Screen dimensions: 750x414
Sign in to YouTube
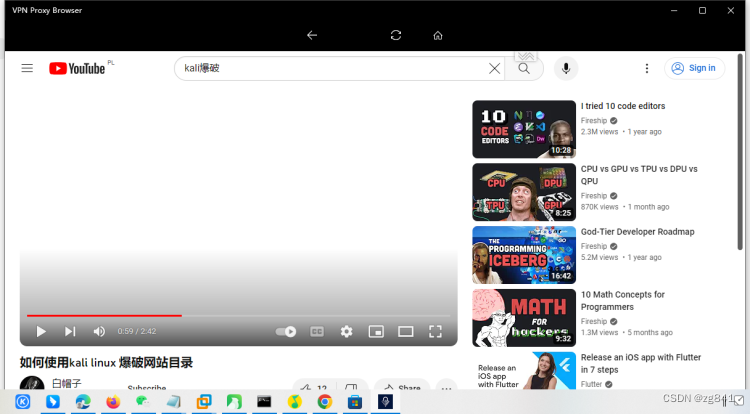(695, 68)
